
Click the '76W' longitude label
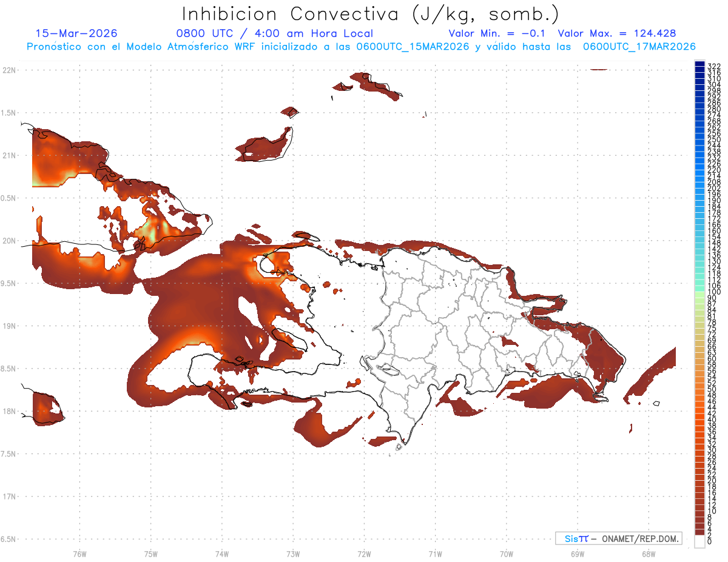(79, 553)
